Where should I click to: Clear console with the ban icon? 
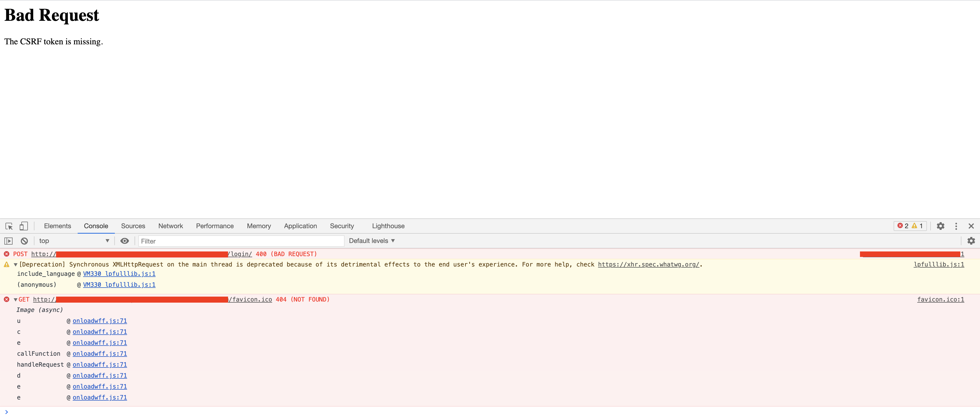click(24, 241)
